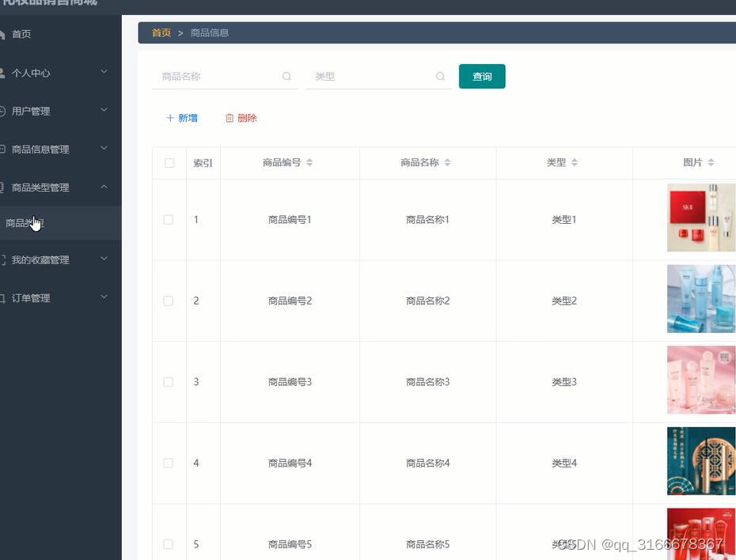Tick the checkbox for row 商品编号2
The height and width of the screenshot is (560, 736).
pyautogui.click(x=168, y=301)
